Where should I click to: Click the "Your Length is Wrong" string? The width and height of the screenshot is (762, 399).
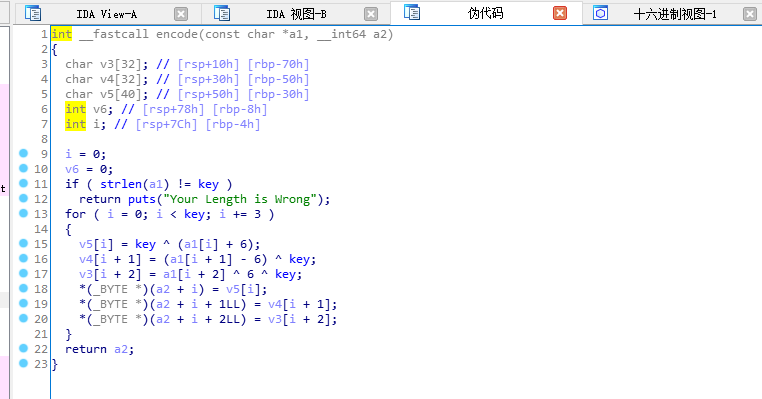[241, 199]
